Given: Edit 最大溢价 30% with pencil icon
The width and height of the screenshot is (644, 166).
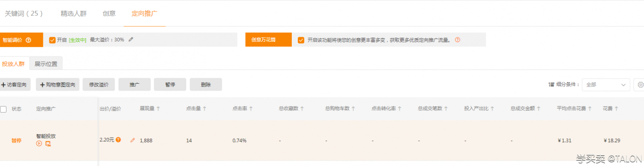Looking at the screenshot, I should [x=131, y=40].
